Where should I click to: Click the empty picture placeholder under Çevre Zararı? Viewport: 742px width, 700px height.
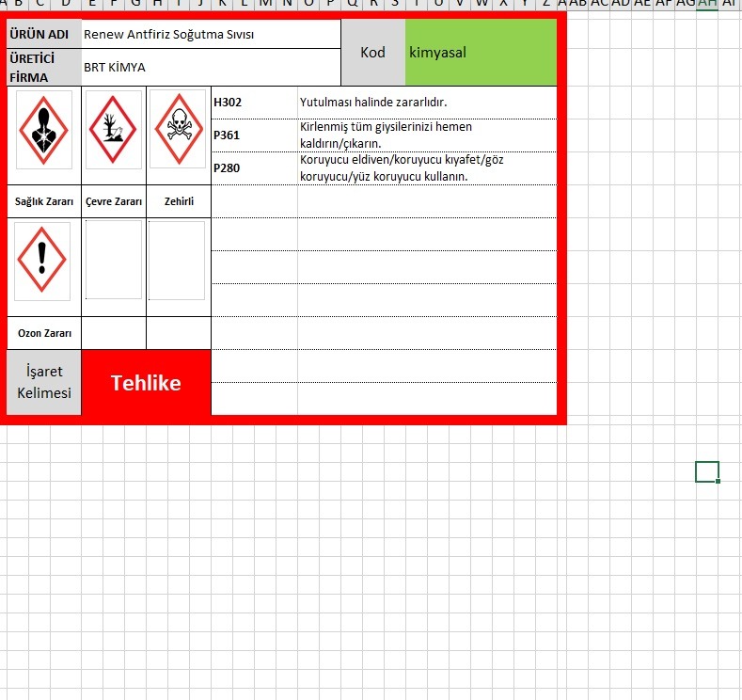pos(114,260)
